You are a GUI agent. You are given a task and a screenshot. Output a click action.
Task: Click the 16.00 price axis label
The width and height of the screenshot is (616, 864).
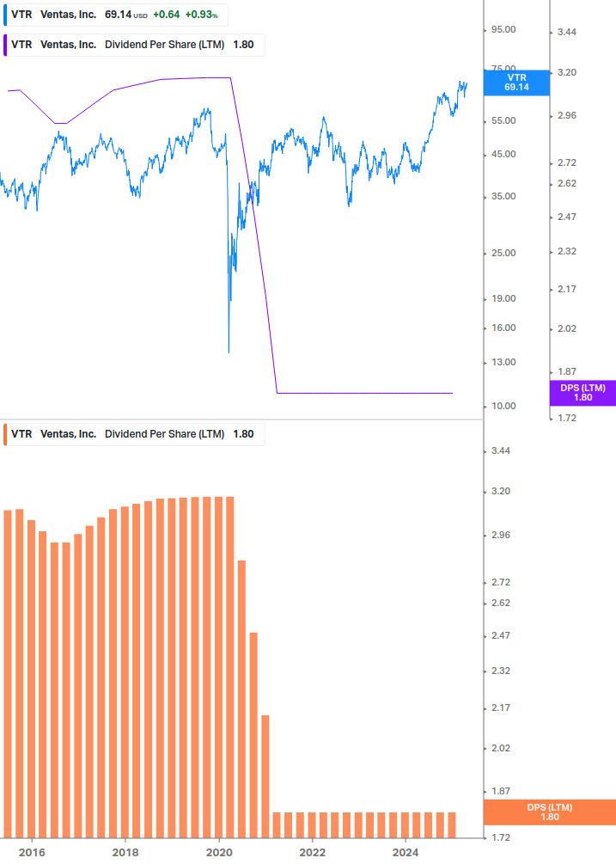[x=503, y=328]
